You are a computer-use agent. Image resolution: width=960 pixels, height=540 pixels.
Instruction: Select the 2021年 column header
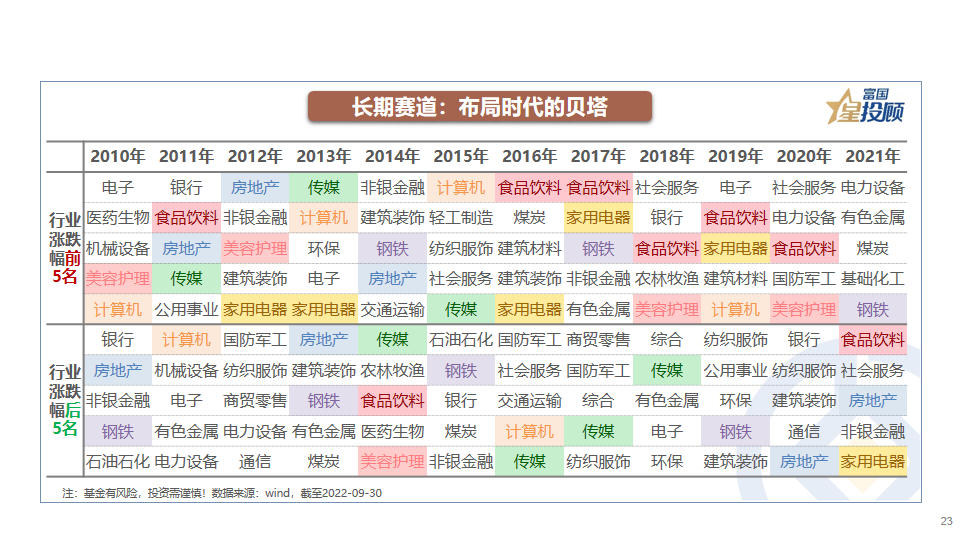tap(872, 157)
